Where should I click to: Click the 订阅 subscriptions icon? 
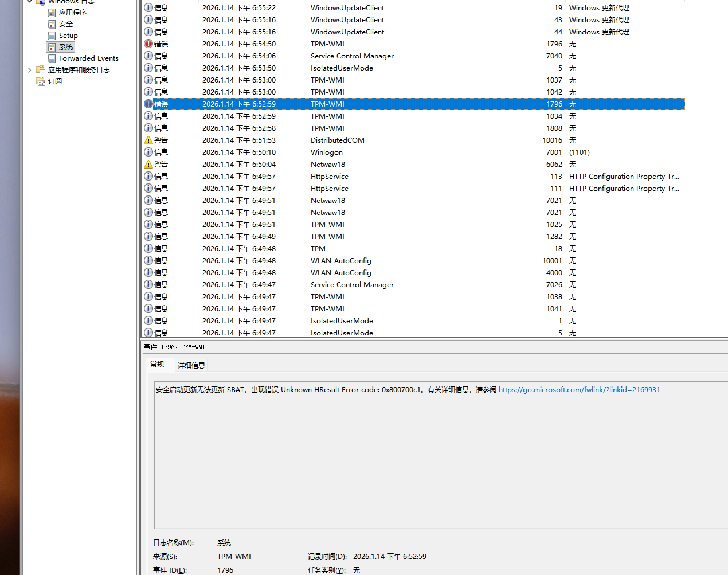[41, 81]
